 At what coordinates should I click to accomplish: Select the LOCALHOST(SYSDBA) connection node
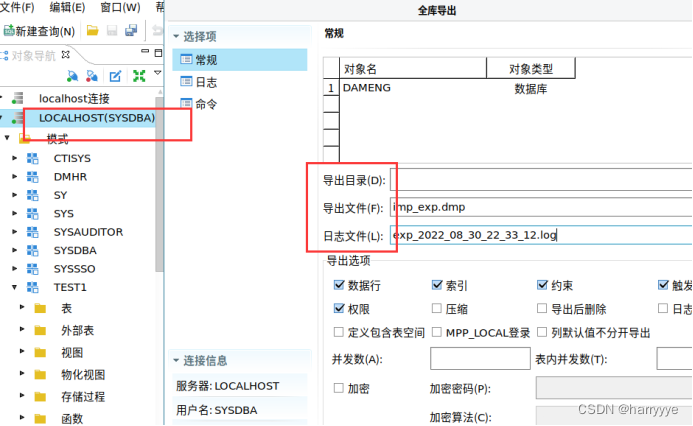(x=97, y=118)
